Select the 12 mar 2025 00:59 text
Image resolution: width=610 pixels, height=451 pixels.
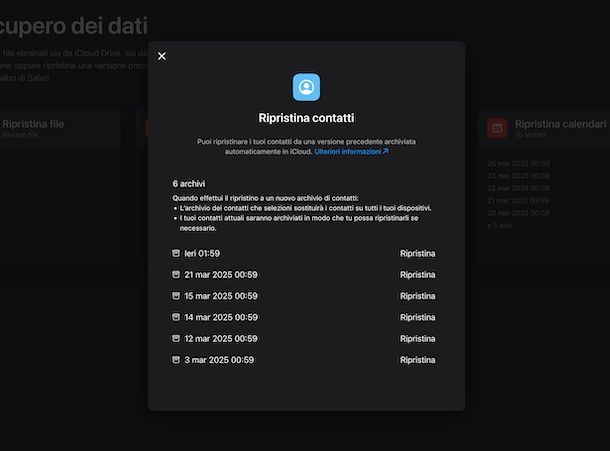tap(221, 339)
